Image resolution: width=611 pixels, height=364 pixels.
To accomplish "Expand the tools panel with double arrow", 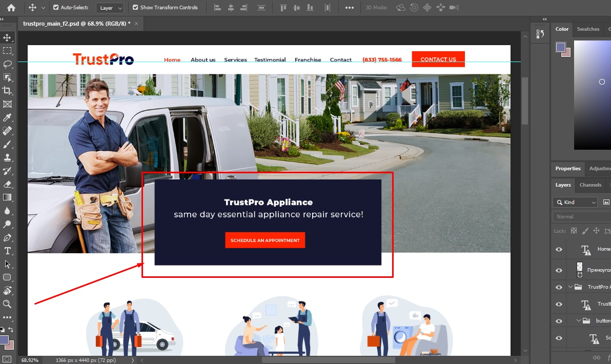I will tap(2, 18).
